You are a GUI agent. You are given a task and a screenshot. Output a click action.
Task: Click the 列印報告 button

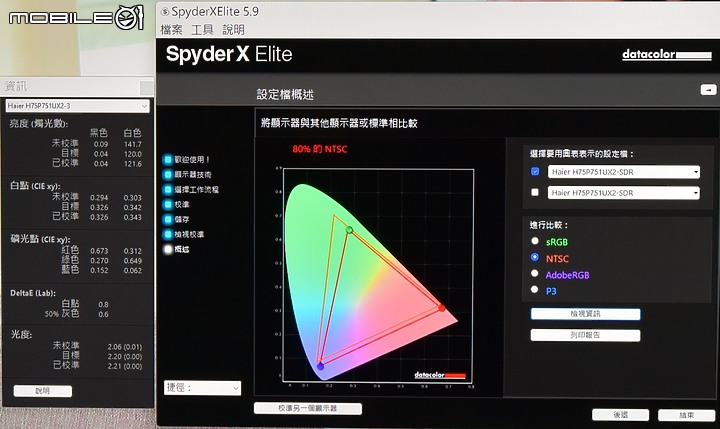tap(585, 335)
